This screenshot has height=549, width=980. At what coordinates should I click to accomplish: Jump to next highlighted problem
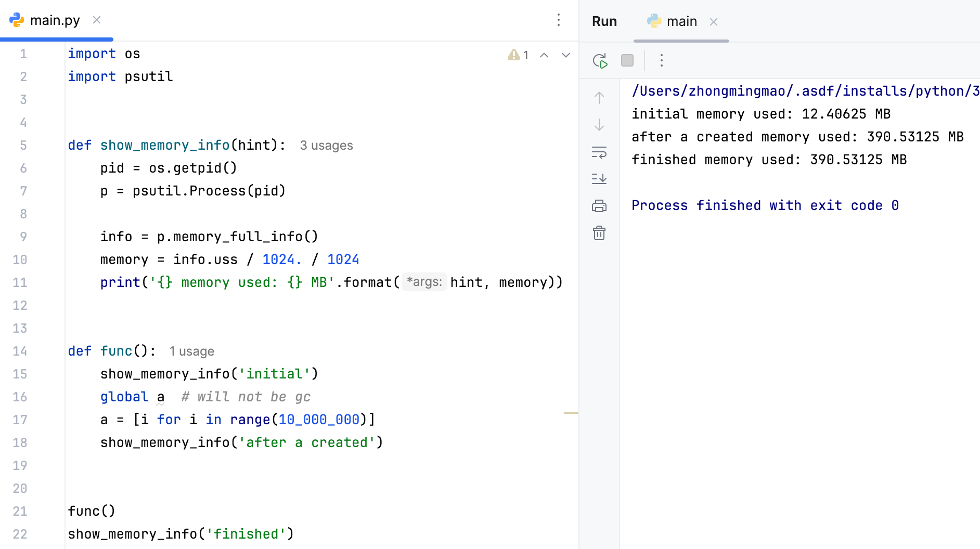[566, 55]
